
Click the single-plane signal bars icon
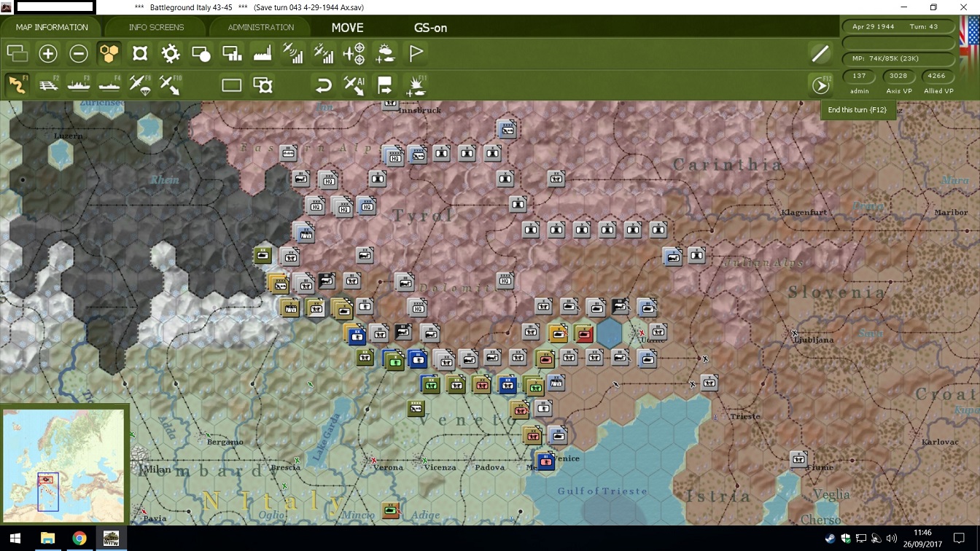293,53
